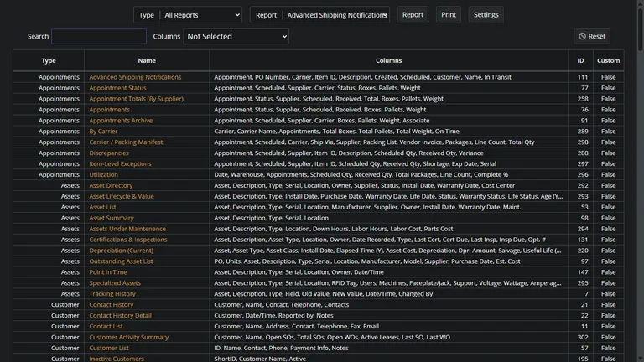Select ID cell 302
Screen dimensions: 644x362
coord(583,338)
